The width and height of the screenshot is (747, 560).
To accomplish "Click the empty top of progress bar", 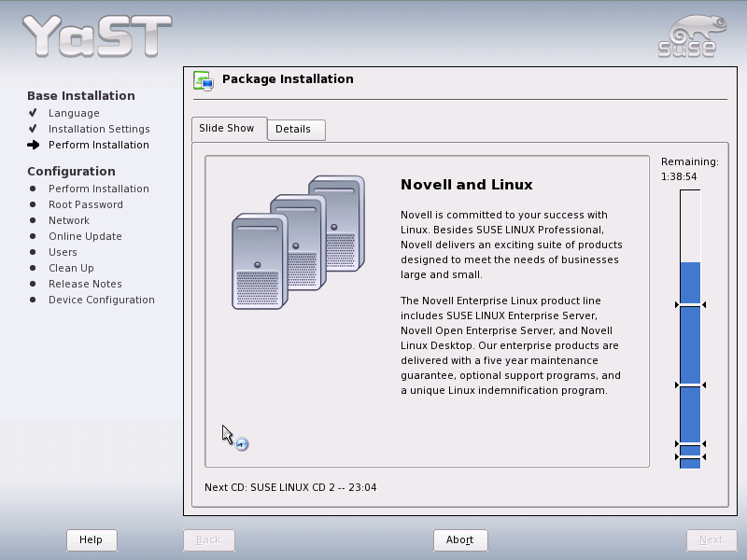I will point(690,226).
